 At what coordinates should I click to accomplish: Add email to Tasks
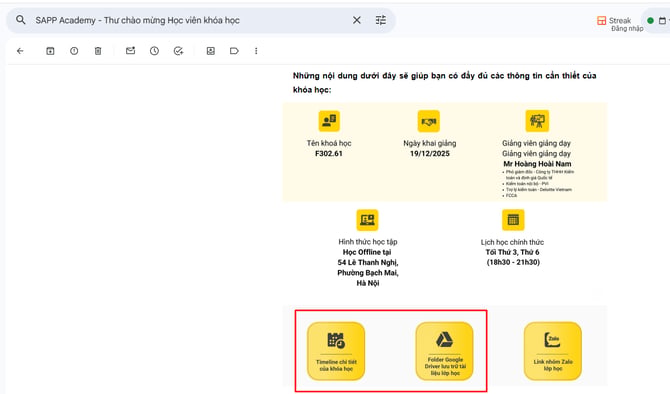pos(178,51)
